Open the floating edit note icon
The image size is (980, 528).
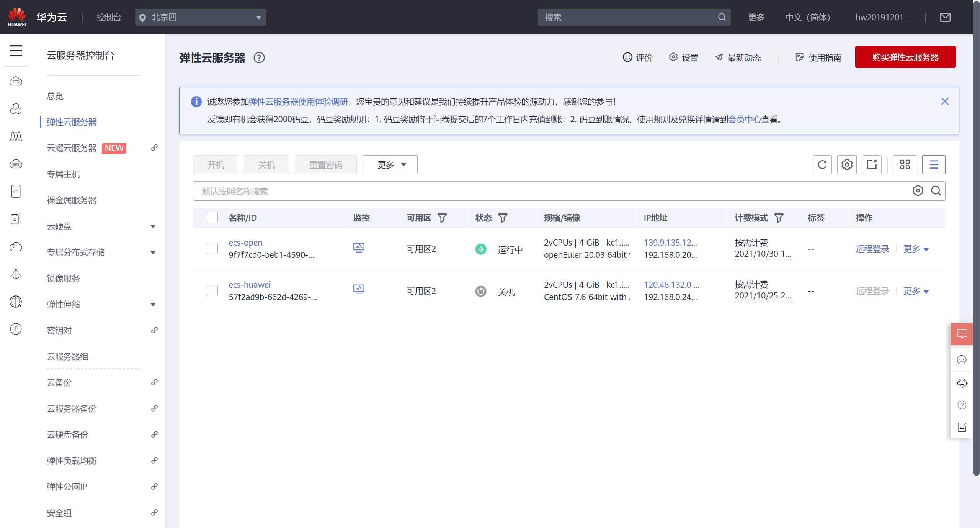962,427
